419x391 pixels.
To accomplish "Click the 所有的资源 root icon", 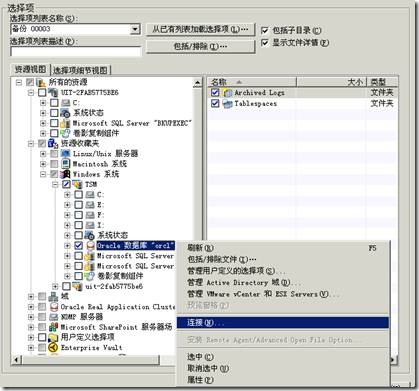I will click(x=41, y=82).
